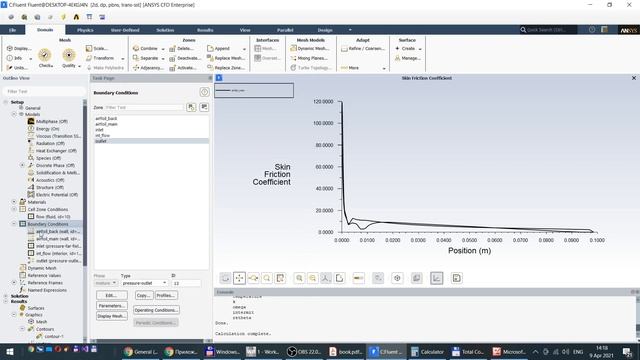
Task: Click the Outline View filter text field
Action: (x=44, y=91)
